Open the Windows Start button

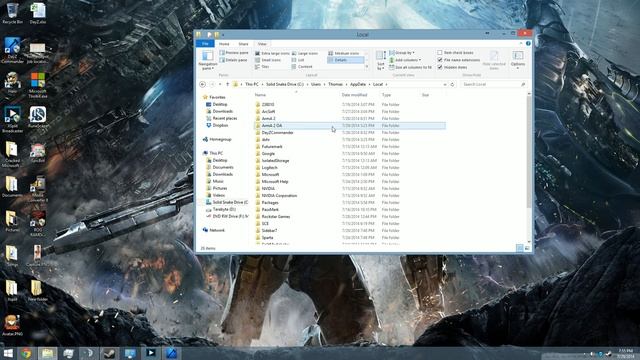coord(8,353)
